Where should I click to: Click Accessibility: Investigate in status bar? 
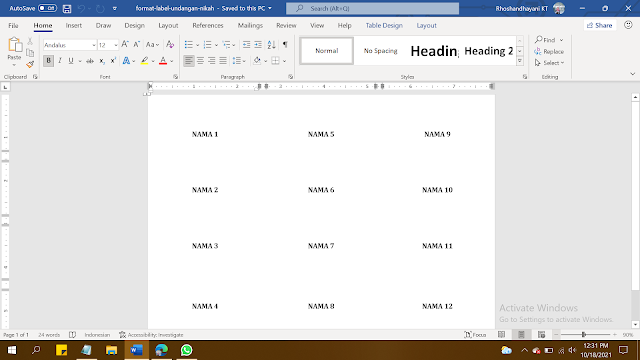tap(151, 335)
